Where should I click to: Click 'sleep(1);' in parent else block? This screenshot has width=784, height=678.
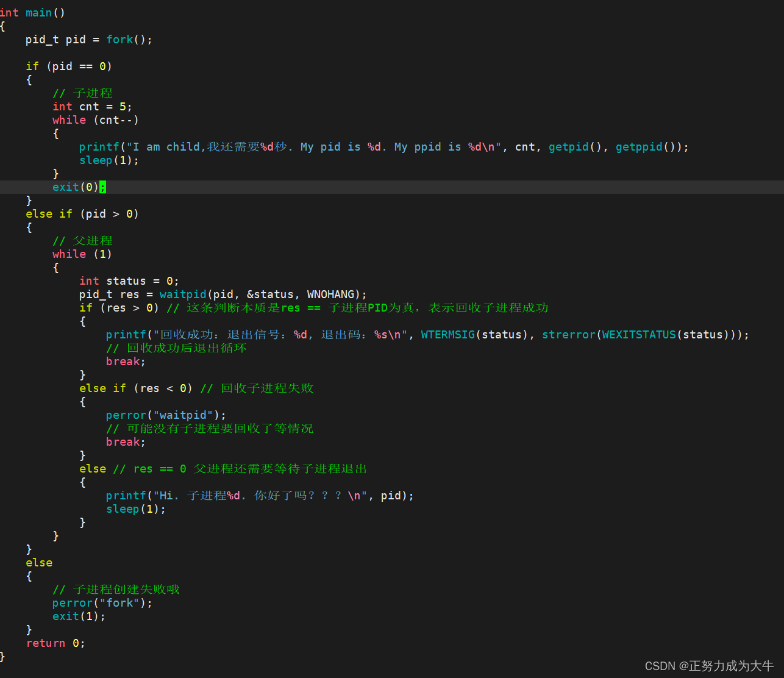pos(136,509)
